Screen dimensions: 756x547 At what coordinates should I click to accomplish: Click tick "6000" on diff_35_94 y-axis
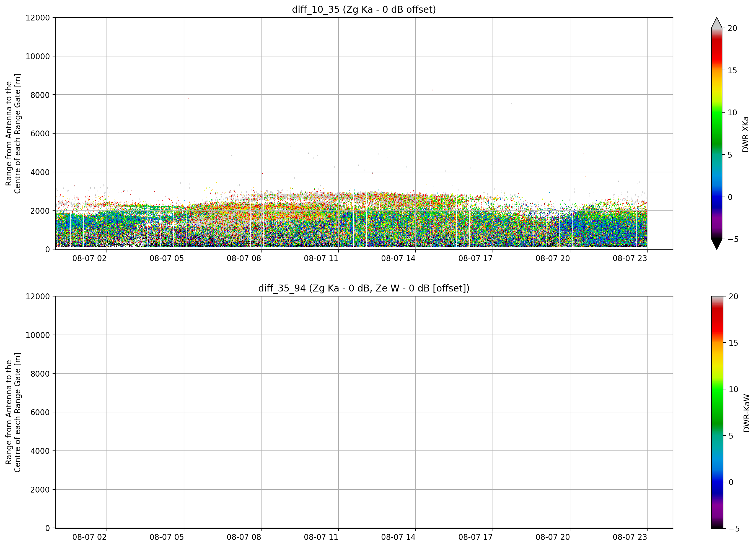point(40,412)
